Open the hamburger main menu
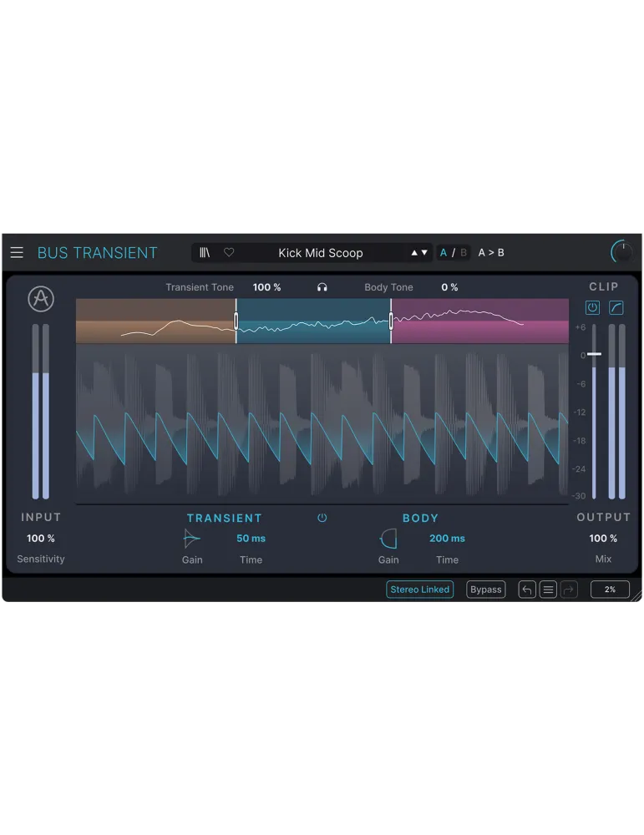 17,252
